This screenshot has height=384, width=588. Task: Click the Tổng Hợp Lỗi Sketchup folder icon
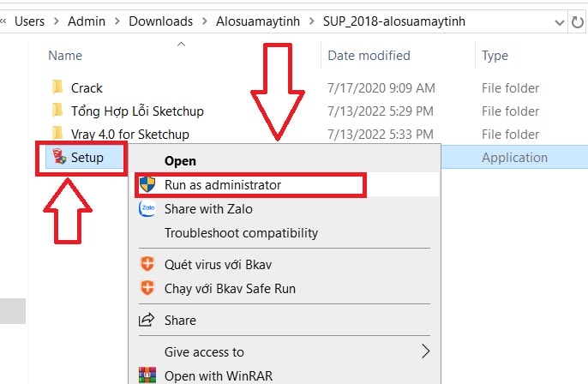57,111
